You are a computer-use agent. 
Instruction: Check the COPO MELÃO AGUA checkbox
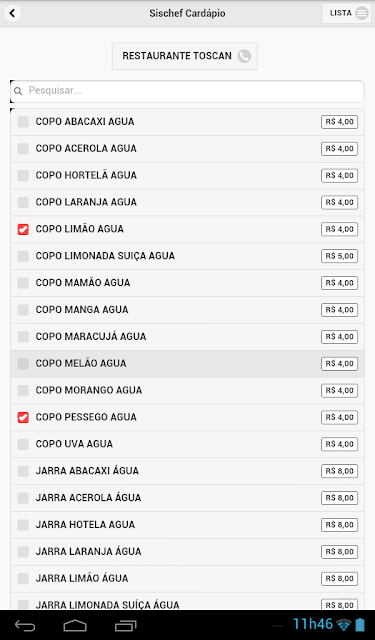coord(23,363)
